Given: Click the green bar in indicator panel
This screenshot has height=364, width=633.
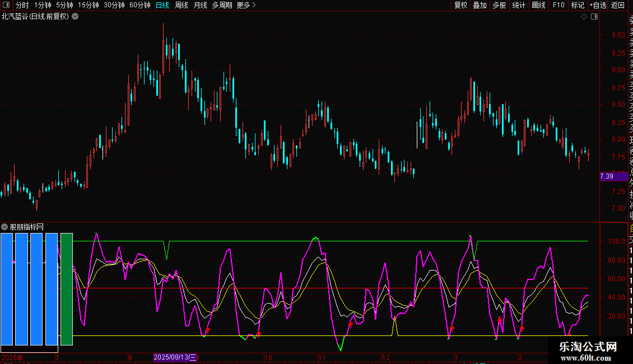Looking at the screenshot, I should [x=67, y=289].
